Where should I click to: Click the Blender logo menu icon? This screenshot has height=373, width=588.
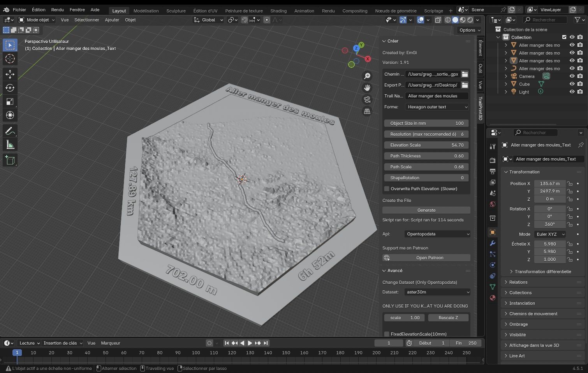pos(6,10)
